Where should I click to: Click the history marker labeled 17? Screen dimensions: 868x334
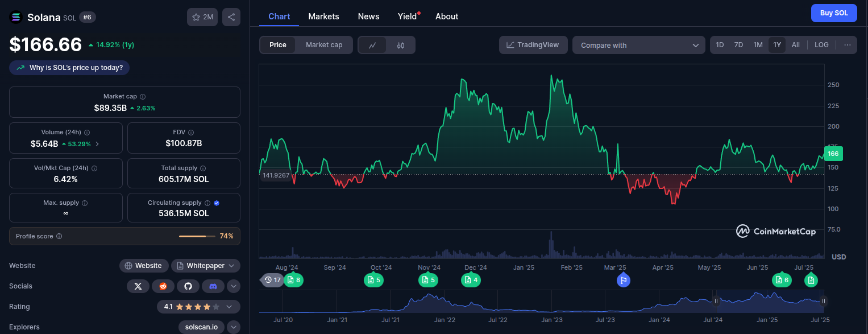tap(273, 280)
